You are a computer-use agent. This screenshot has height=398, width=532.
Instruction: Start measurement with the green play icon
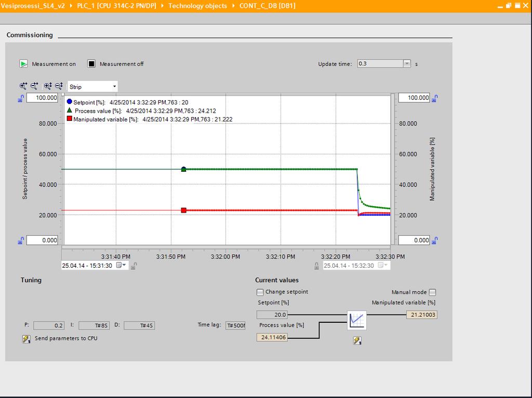pyautogui.click(x=23, y=64)
